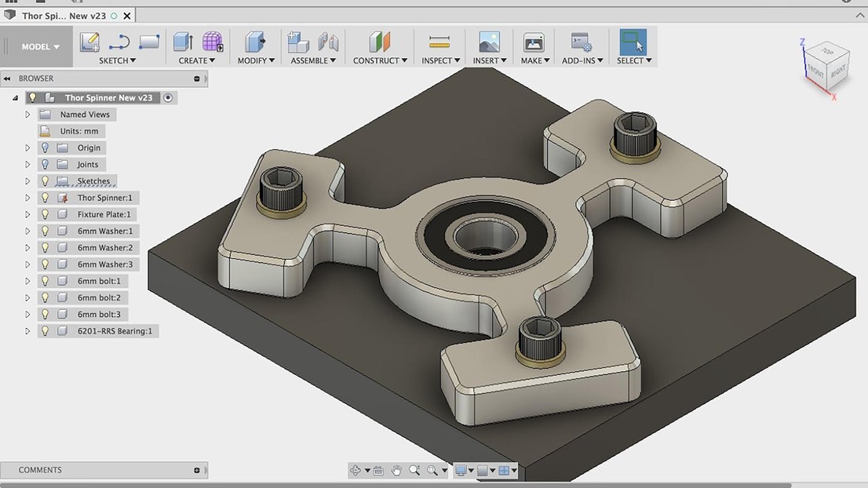Image resolution: width=868 pixels, height=488 pixels.
Task: Click the Orbit icon in bottom toolbar
Action: (356, 471)
